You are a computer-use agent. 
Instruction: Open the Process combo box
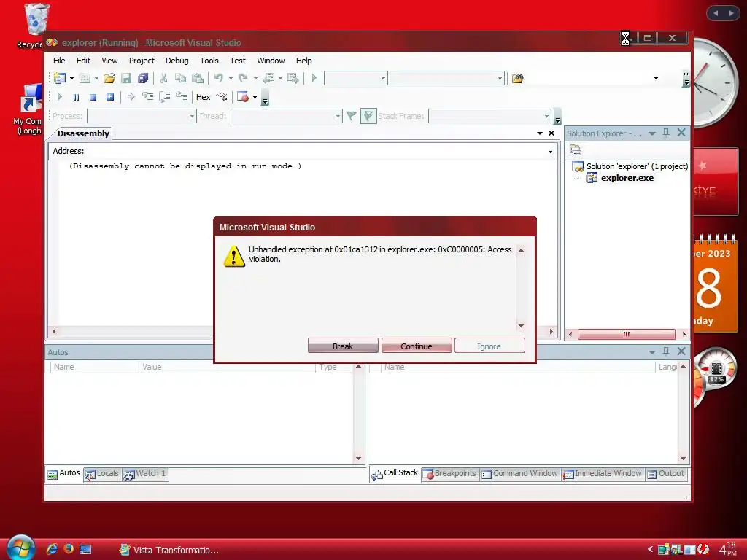[142, 116]
